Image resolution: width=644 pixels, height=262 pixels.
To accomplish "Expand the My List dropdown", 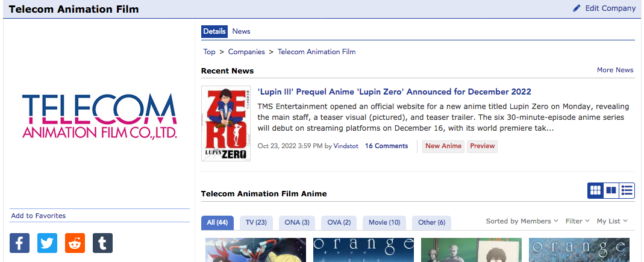I will coord(612,221).
